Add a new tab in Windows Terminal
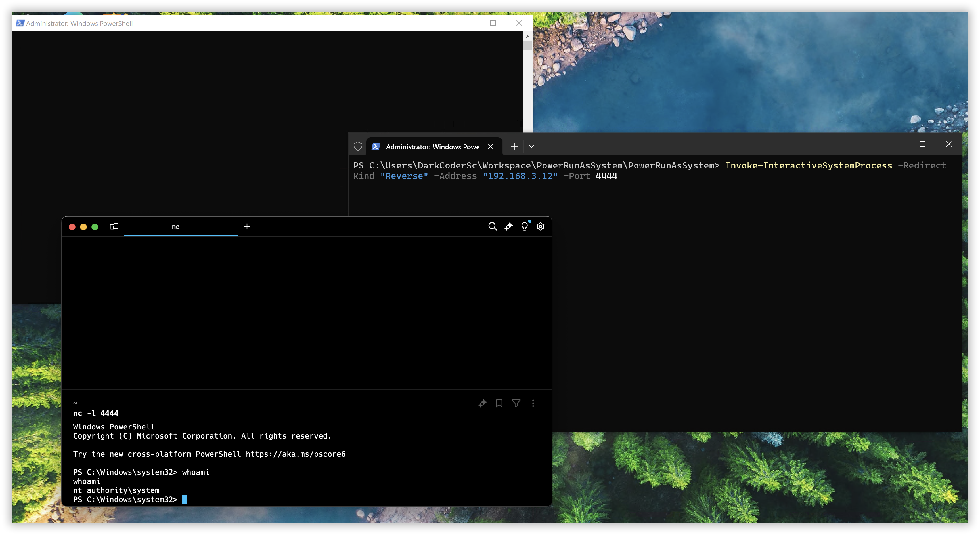This screenshot has height=535, width=980. (x=514, y=146)
